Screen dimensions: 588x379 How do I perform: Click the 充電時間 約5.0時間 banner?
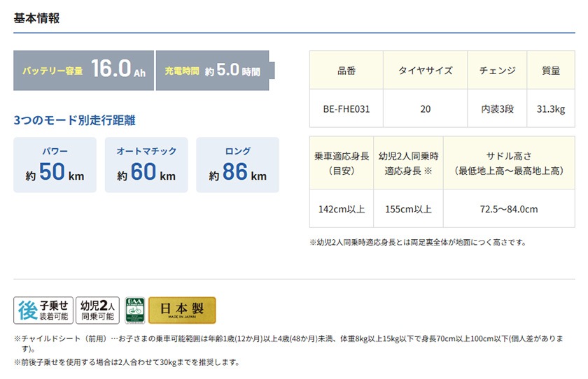click(x=212, y=71)
